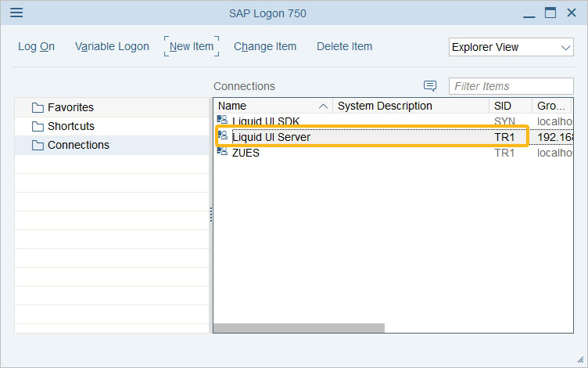Click the Liquid UI Server connection icon
Screen dimensions: 588x368
(222, 135)
